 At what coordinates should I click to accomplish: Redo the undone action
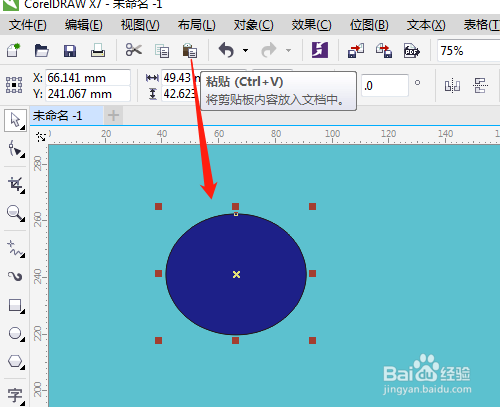[269, 50]
